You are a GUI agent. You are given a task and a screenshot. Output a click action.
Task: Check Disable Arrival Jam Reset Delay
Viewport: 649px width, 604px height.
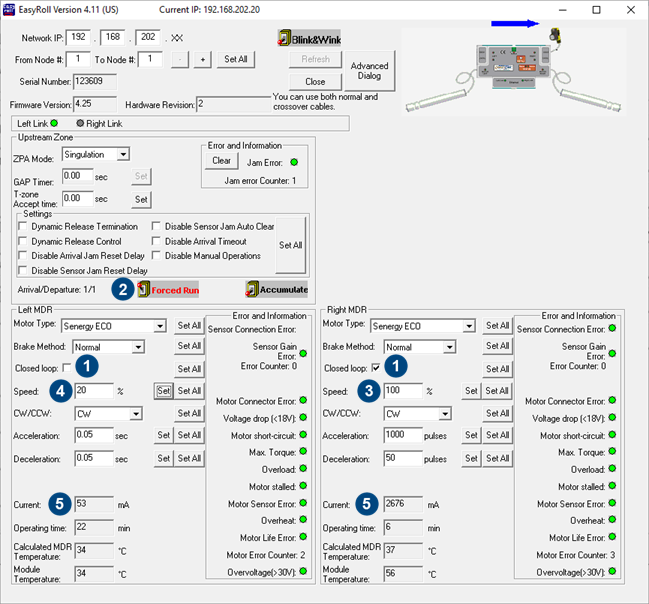point(23,255)
